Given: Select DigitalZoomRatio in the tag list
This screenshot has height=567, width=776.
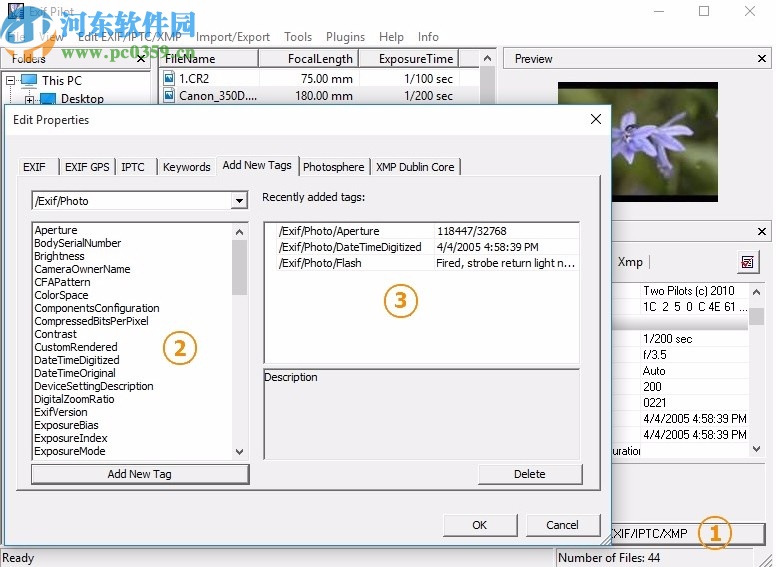Looking at the screenshot, I should point(74,399).
